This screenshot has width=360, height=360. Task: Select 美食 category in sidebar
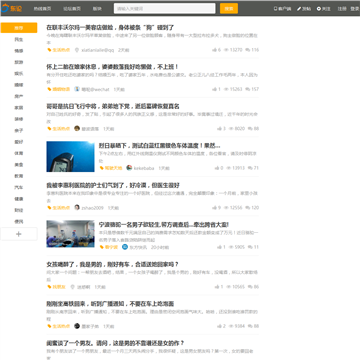(19, 165)
